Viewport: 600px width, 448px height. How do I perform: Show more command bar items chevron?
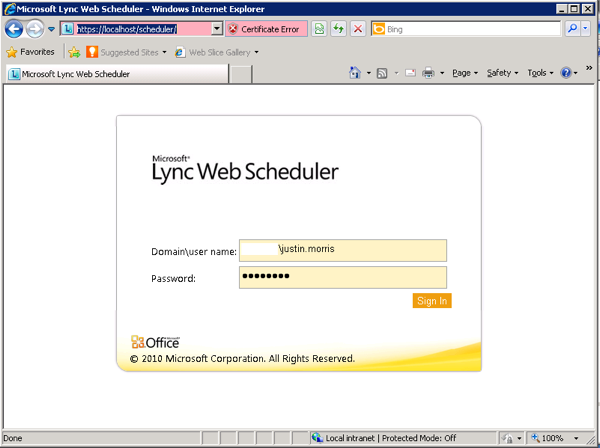(589, 68)
